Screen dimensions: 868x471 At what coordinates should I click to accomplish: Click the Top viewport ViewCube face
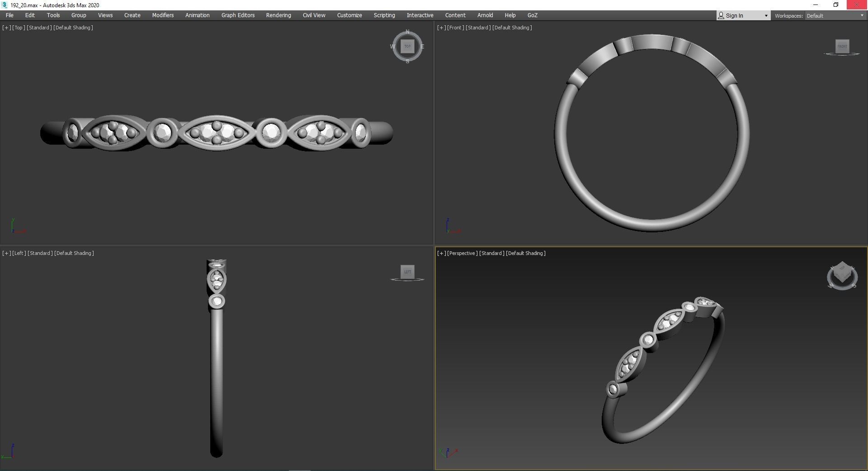click(x=407, y=46)
